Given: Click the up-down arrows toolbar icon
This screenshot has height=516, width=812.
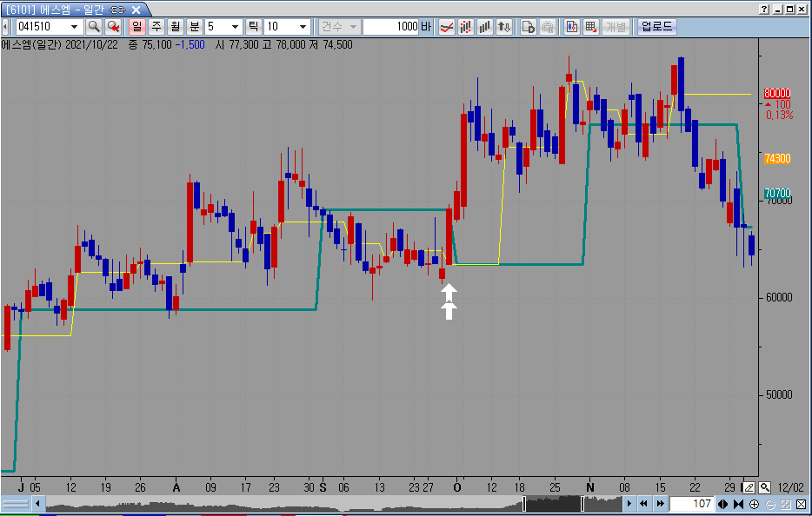Looking at the screenshot, I should coord(504,27).
